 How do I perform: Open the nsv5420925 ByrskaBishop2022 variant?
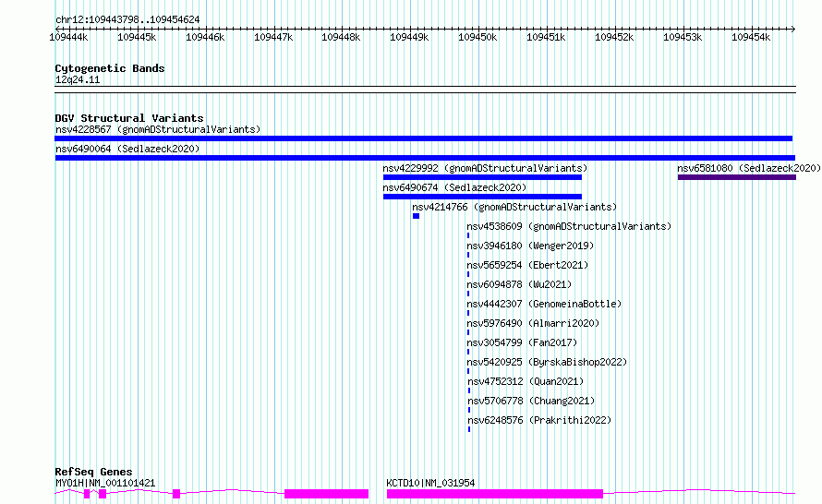pyautogui.click(x=547, y=362)
